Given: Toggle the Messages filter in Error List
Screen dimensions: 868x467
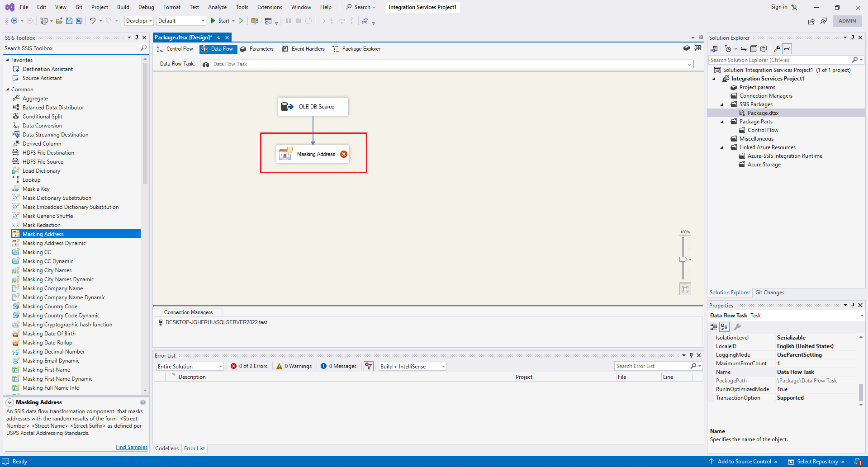Looking at the screenshot, I should [x=339, y=366].
